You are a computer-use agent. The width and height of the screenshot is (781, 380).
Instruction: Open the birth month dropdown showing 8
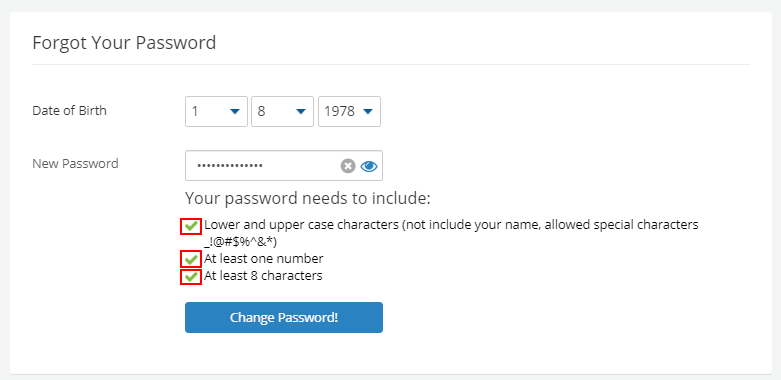coord(282,112)
